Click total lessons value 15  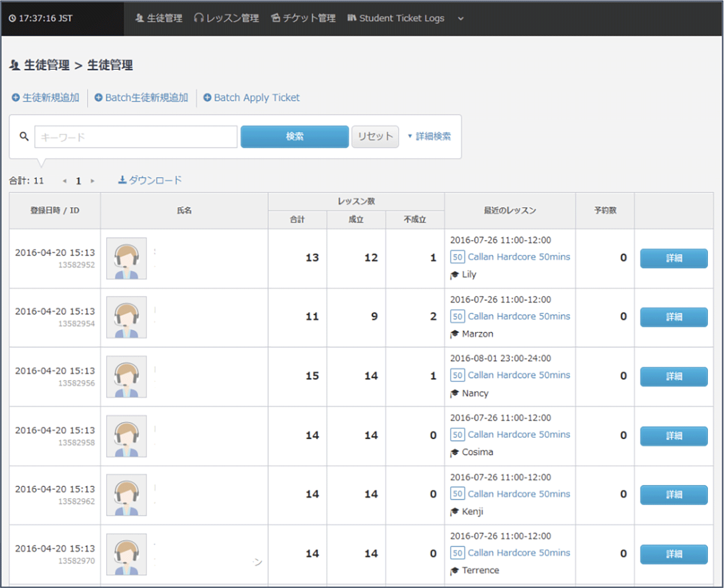(312, 376)
